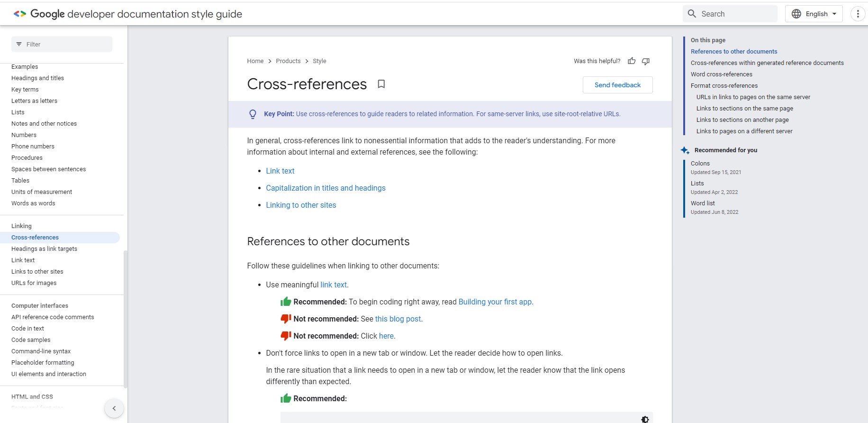This screenshot has height=423, width=868.
Task: Open the three-dot overflow menu
Action: 858,14
